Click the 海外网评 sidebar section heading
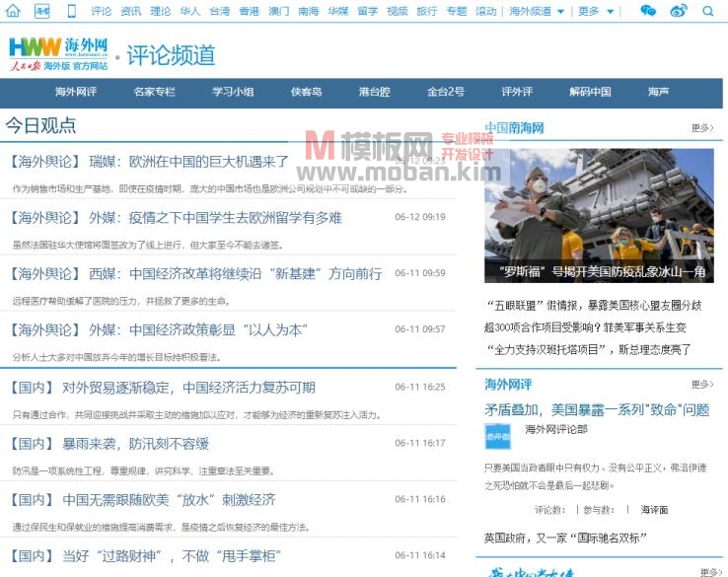728x577 pixels. (508, 385)
